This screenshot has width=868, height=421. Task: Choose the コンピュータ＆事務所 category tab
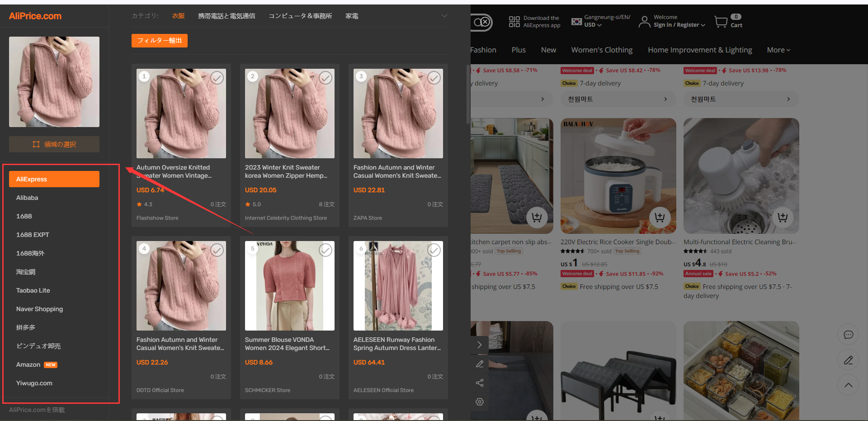[300, 16]
